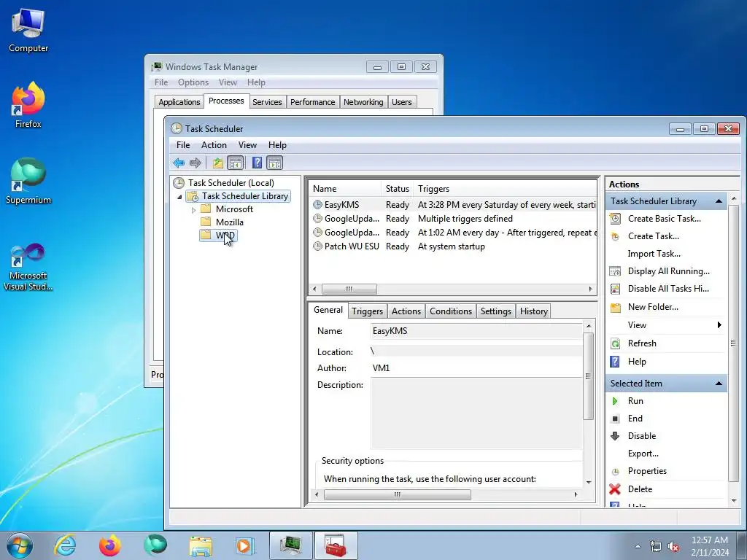The height and width of the screenshot is (560, 747).
Task: Click the Patch WU ESU task clock icon
Action: point(317,246)
